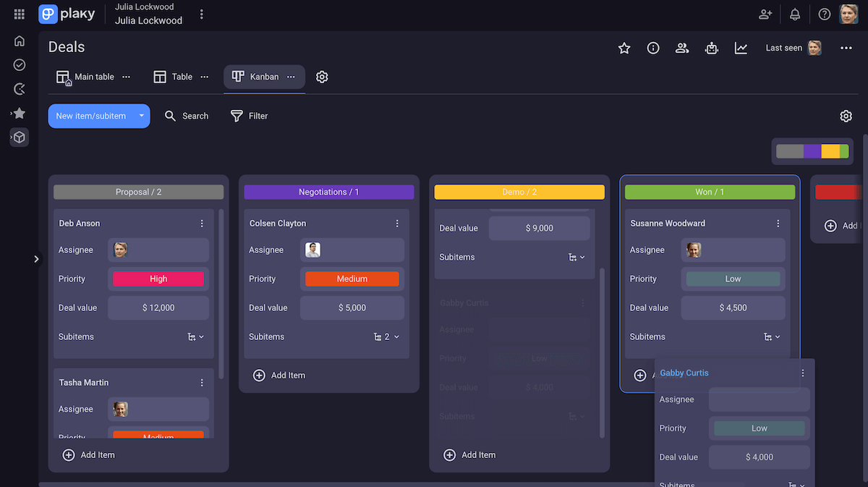Select the completed tasks checkmark sidebar icon
The width and height of the screenshot is (868, 487).
click(19, 64)
